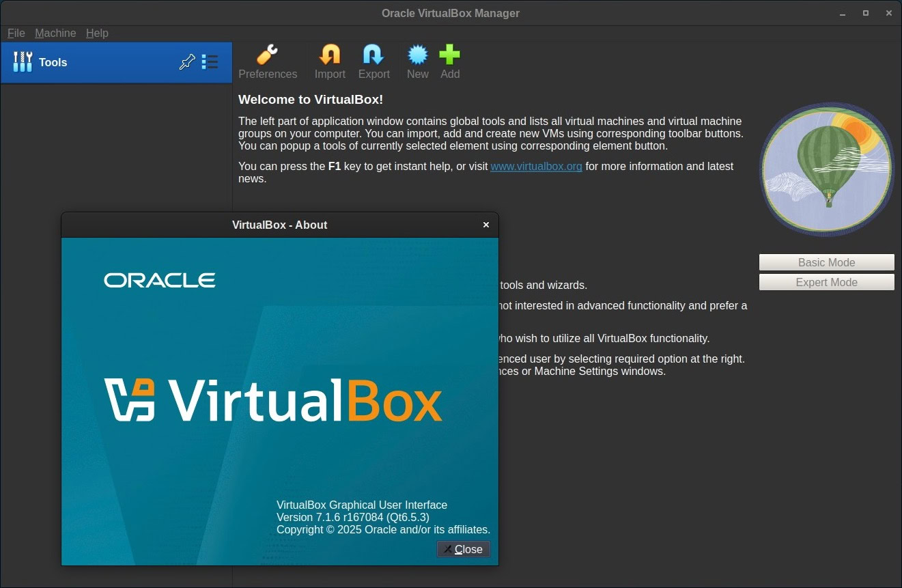Viewport: 902px width, 588px height.
Task: Open the File menu
Action: point(16,33)
